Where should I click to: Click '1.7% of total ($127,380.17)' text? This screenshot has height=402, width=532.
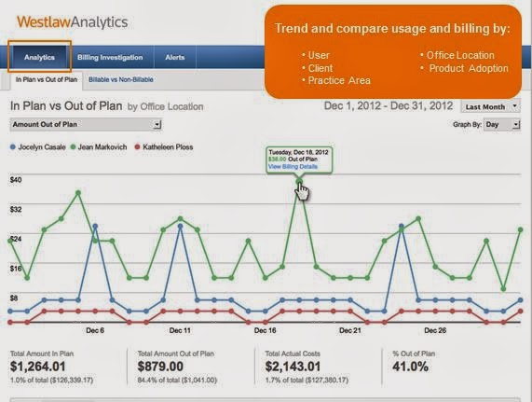point(307,380)
